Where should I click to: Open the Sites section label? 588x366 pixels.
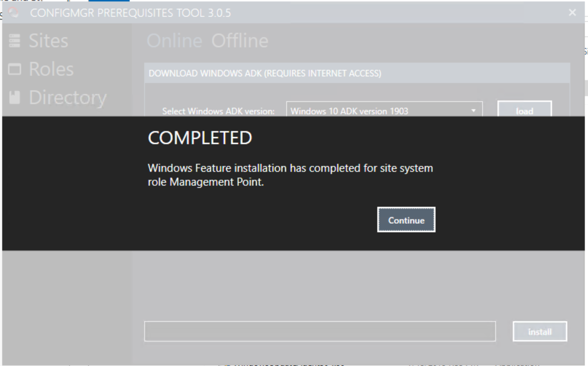48,41
